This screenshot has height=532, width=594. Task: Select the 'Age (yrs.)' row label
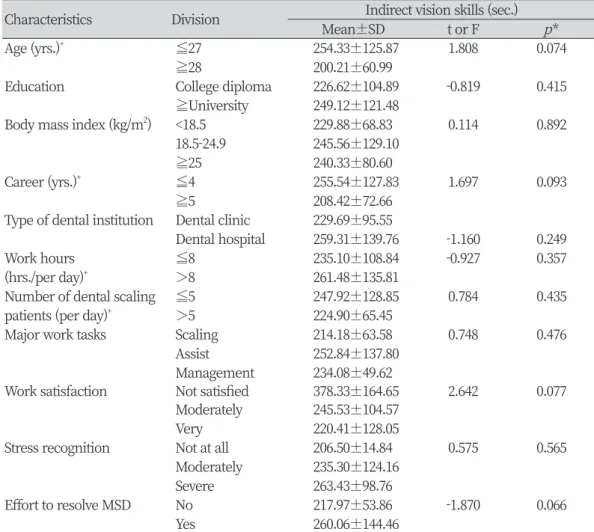point(34,49)
